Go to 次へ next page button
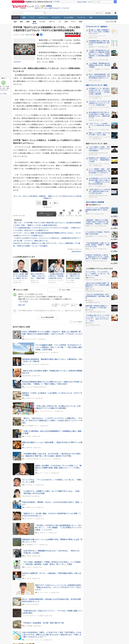Image resolution: width=129 pixels, height=644 pixels. (56, 203)
